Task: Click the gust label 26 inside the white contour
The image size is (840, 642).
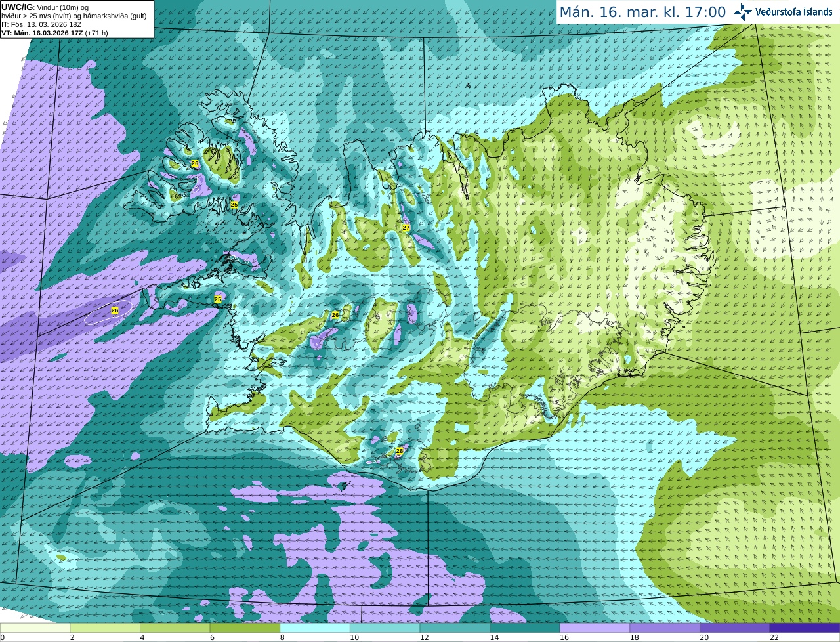Action: coord(115,310)
